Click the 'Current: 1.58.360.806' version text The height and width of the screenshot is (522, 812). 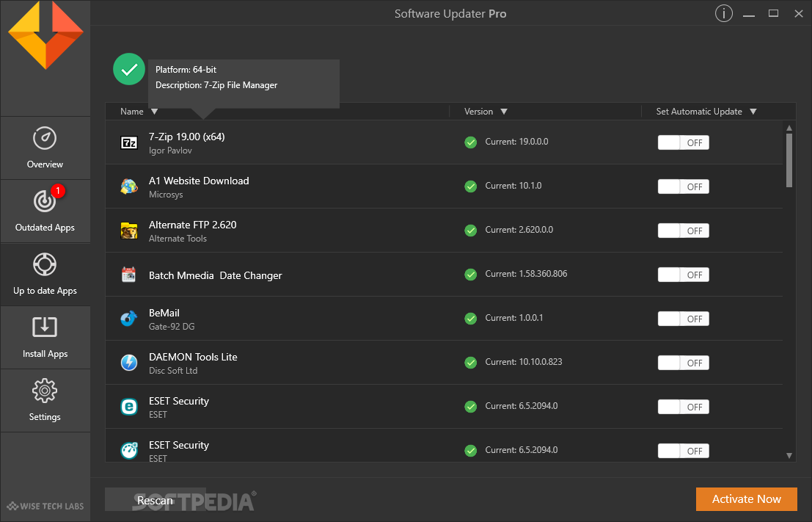coord(526,274)
